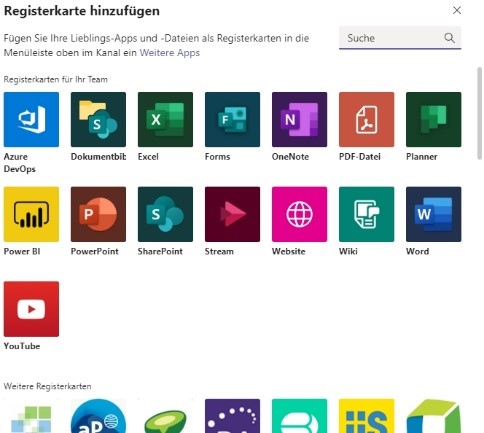Click the 'Dokumentbib' label text
The width and height of the screenshot is (484, 433).
pos(98,157)
